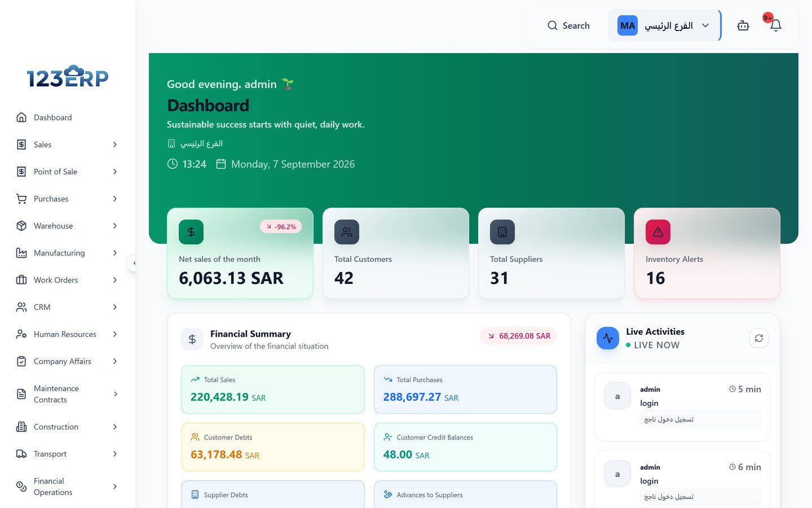The width and height of the screenshot is (812, 508).
Task: Click the Warehouse box icon
Action: (x=21, y=226)
